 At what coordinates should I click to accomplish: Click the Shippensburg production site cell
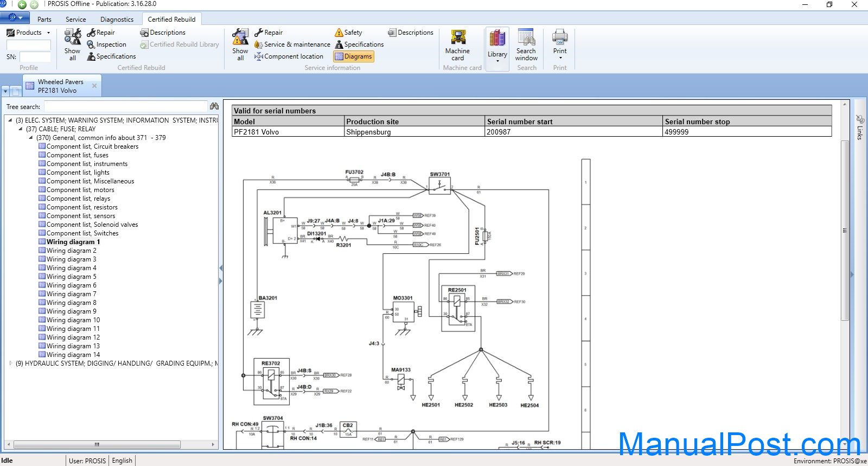pos(414,132)
